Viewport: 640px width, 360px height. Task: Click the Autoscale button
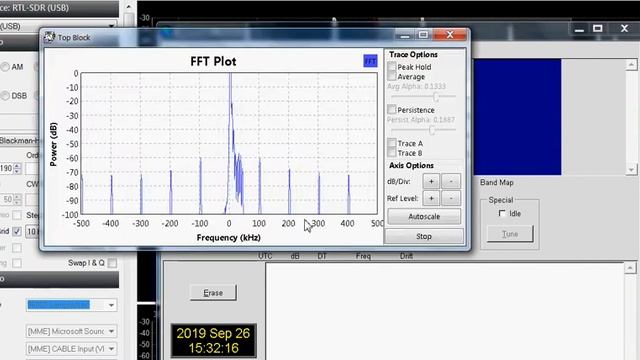424,216
